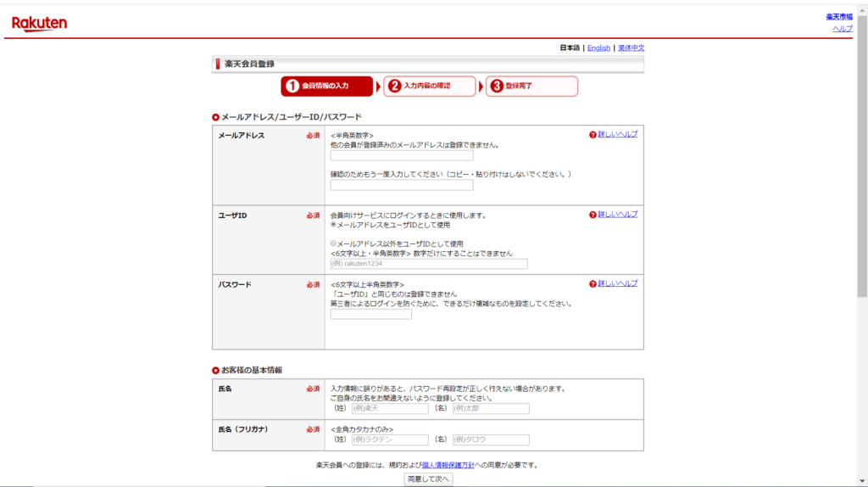Click the help icon beside email field

click(x=593, y=135)
